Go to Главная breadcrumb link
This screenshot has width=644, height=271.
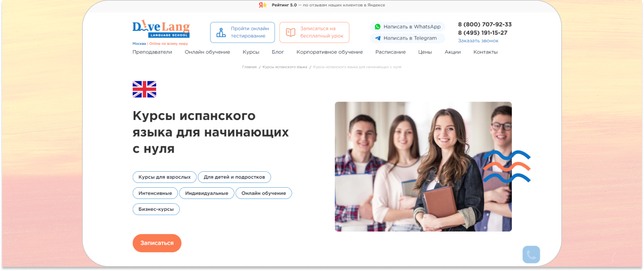tap(249, 67)
